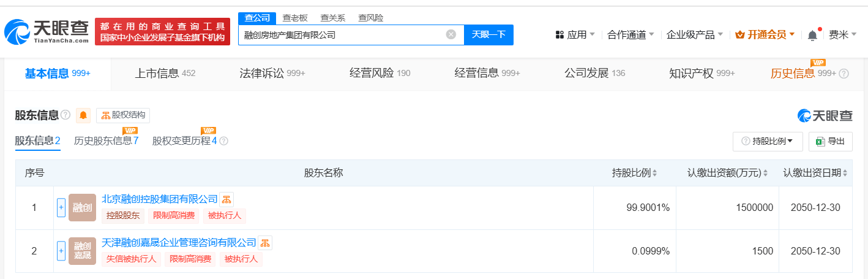The height and width of the screenshot is (279, 868).
Task: Export the table with 导出 button
Action: [x=830, y=141]
